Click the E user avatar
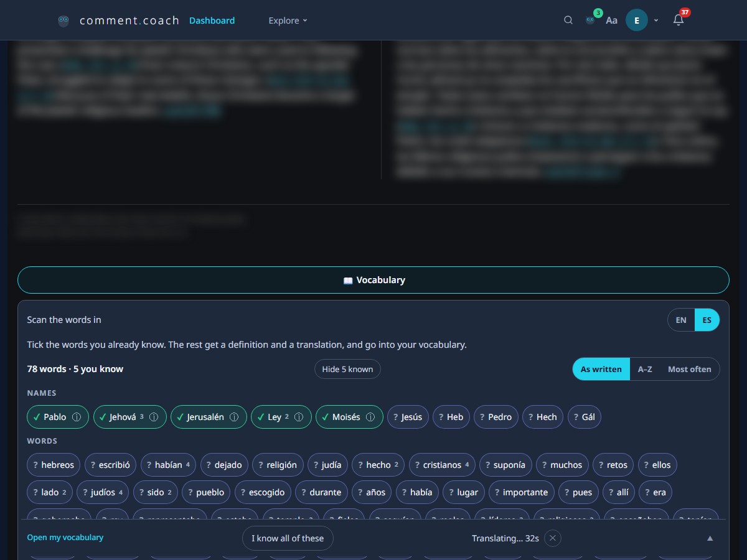Image resolution: width=747 pixels, height=560 pixels. (637, 21)
